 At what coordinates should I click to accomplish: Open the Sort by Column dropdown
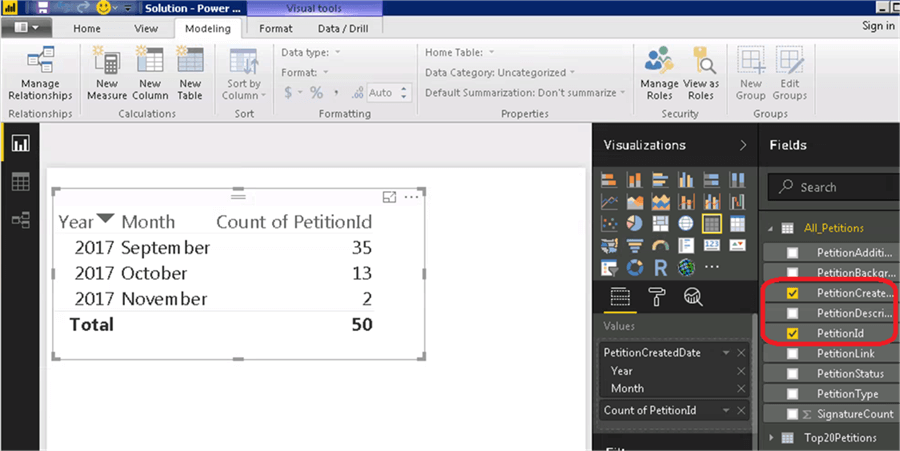point(244,74)
